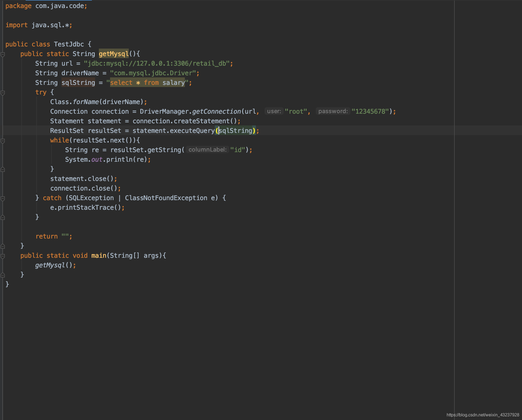Click the 'select * from salary' string
Image resolution: width=522 pixels, height=420 pixels.
[147, 83]
